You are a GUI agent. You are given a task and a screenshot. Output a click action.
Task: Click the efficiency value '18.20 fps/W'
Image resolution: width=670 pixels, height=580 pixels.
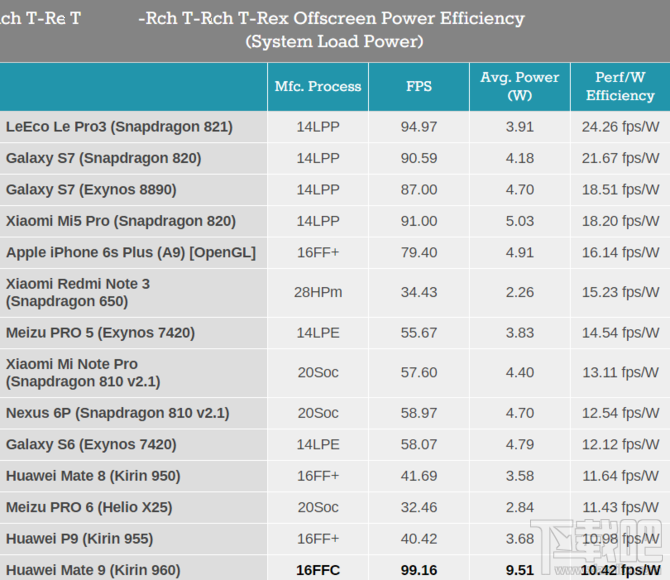[620, 221]
